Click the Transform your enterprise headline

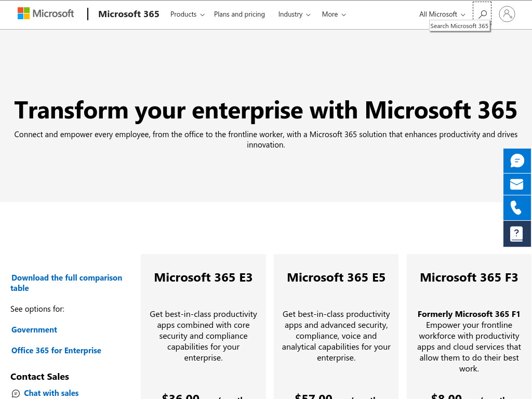click(x=266, y=110)
